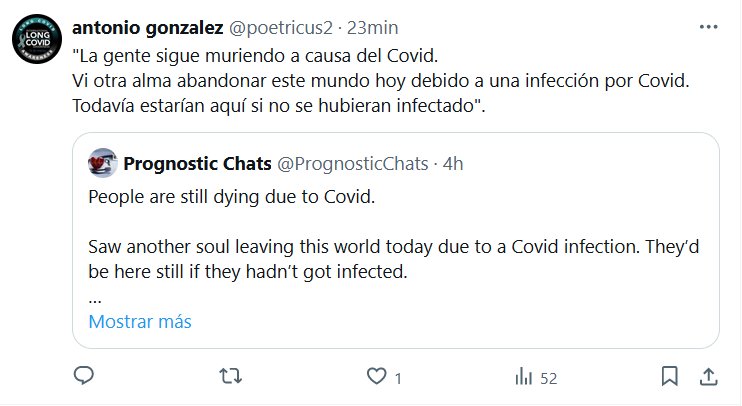
Task: Bookmark this tweet
Action: 670,377
